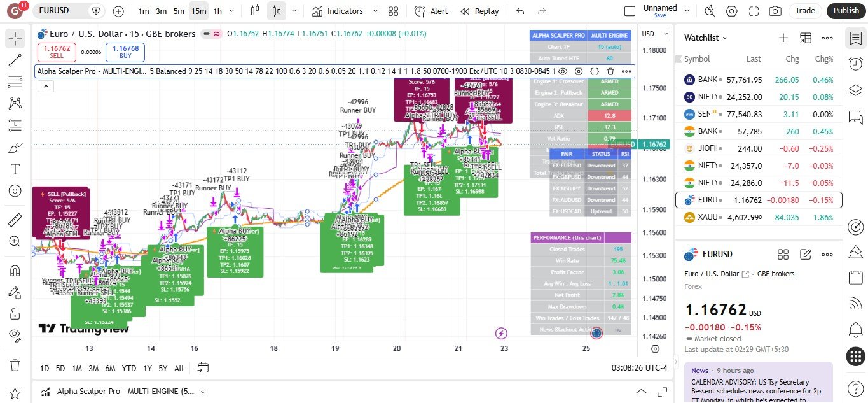Viewport: 868px width, 403px height.
Task: Select the zoom in tool
Action: point(15,242)
